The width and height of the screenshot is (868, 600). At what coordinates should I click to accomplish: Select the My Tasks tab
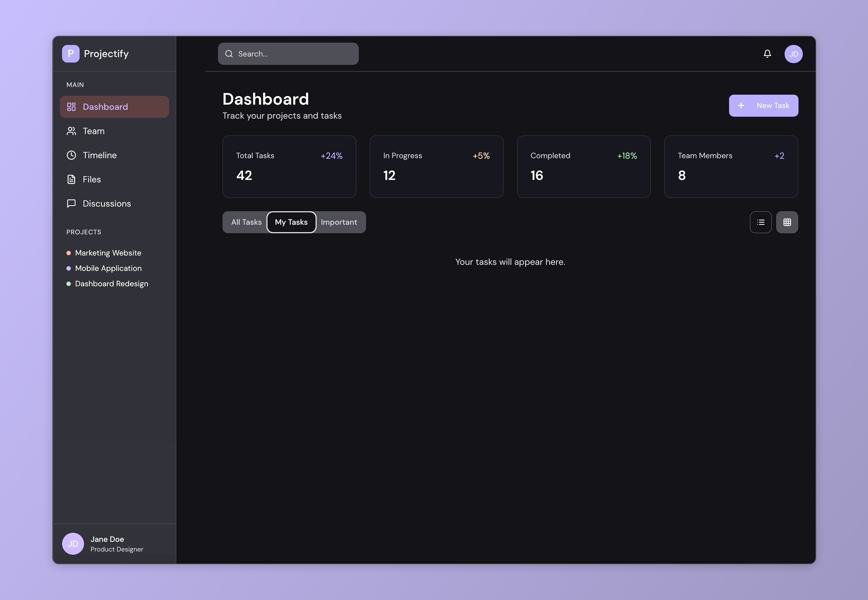click(291, 222)
